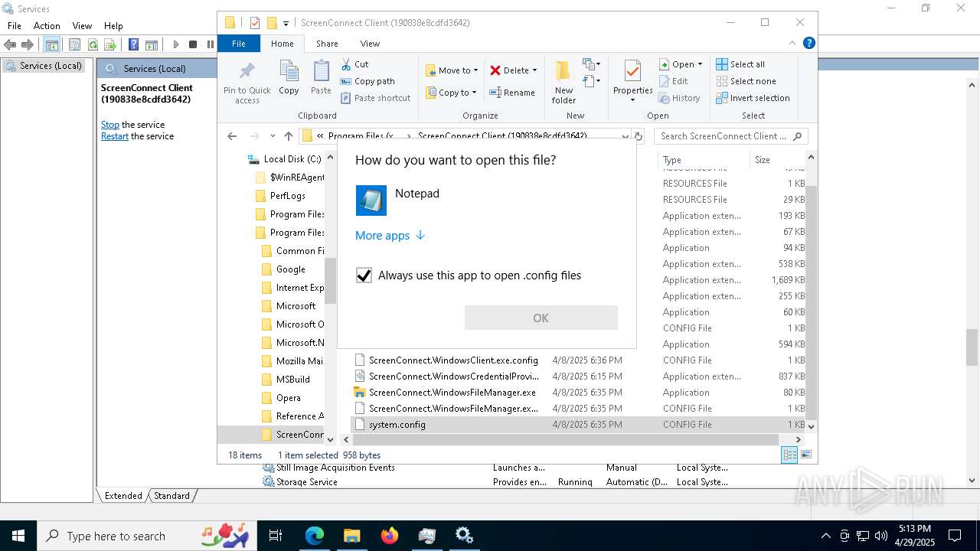The image size is (980, 551).
Task: Click OK button in open-with dialog
Action: [x=541, y=318]
